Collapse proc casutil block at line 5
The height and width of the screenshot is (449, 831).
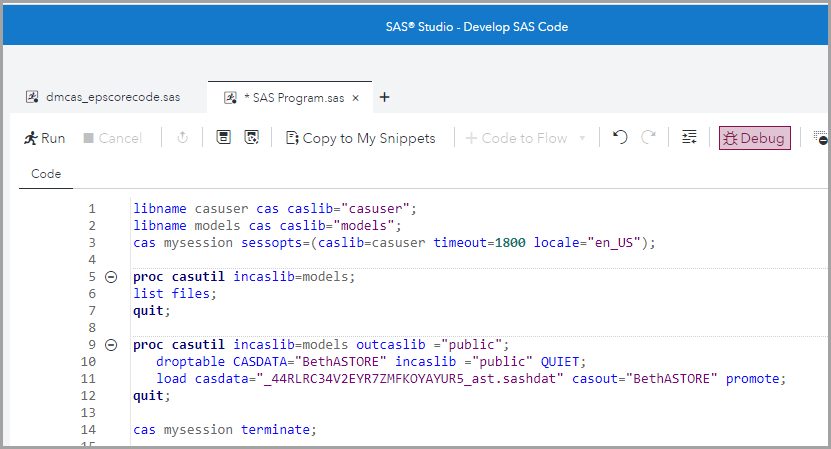point(111,277)
